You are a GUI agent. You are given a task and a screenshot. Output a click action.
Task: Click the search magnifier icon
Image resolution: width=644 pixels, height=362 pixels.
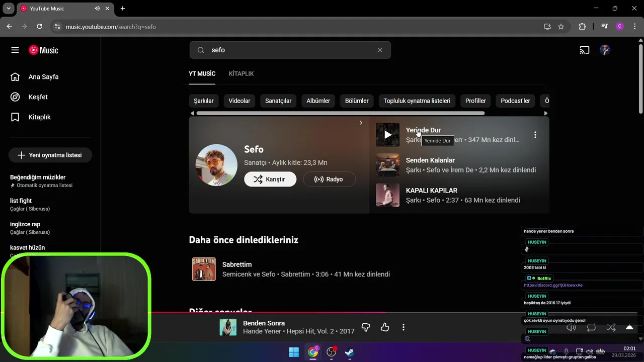coord(201,50)
